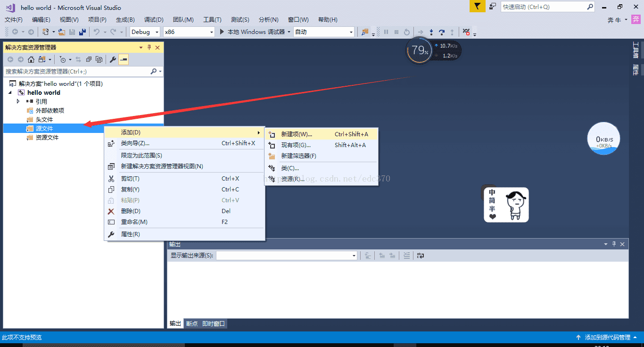Click 类向导(Z)... in context menu
The image size is (644, 347).
[x=184, y=143]
